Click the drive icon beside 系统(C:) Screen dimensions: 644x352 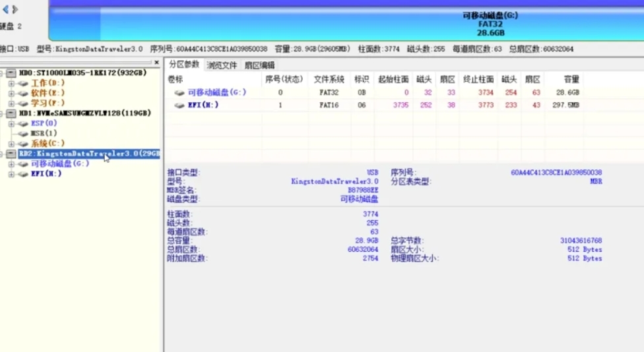tap(23, 143)
